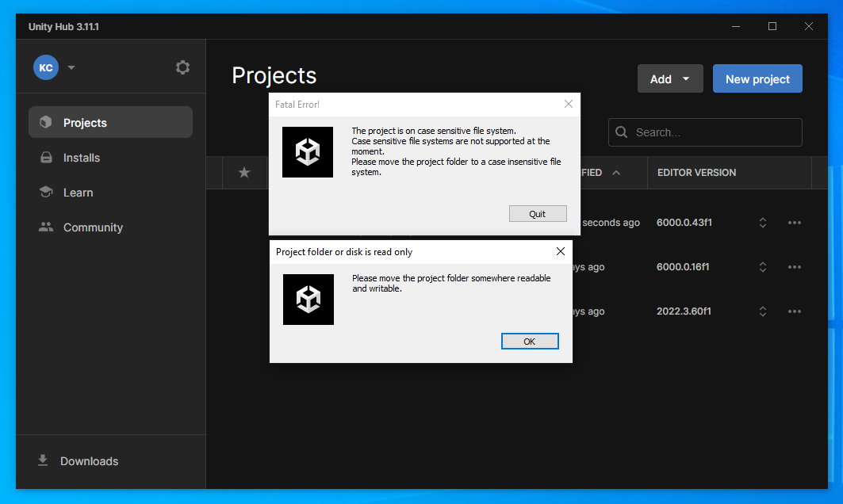
Task: Open the editor version stepper for the top project
Action: pyautogui.click(x=762, y=223)
